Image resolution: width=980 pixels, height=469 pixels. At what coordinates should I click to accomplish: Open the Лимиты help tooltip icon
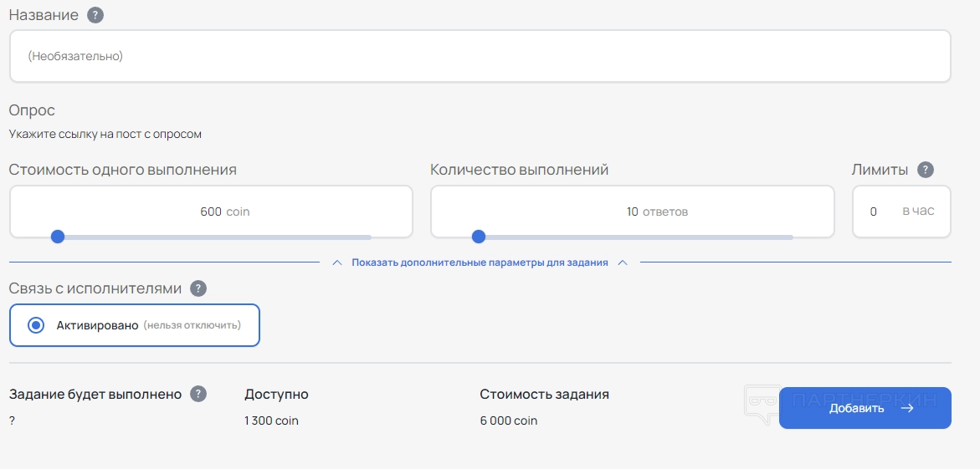click(925, 170)
